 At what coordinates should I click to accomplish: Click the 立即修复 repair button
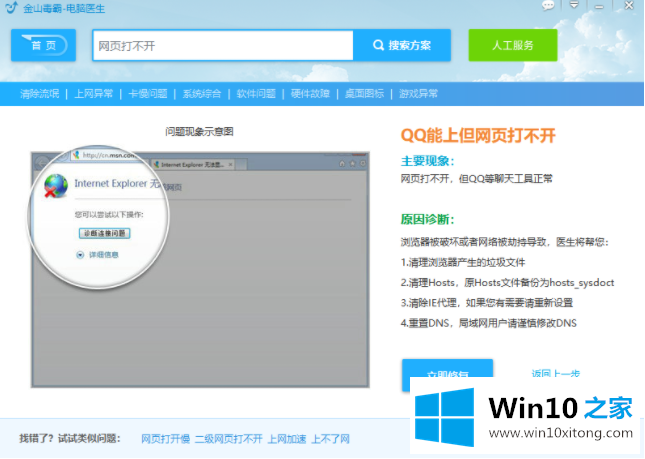tap(448, 375)
